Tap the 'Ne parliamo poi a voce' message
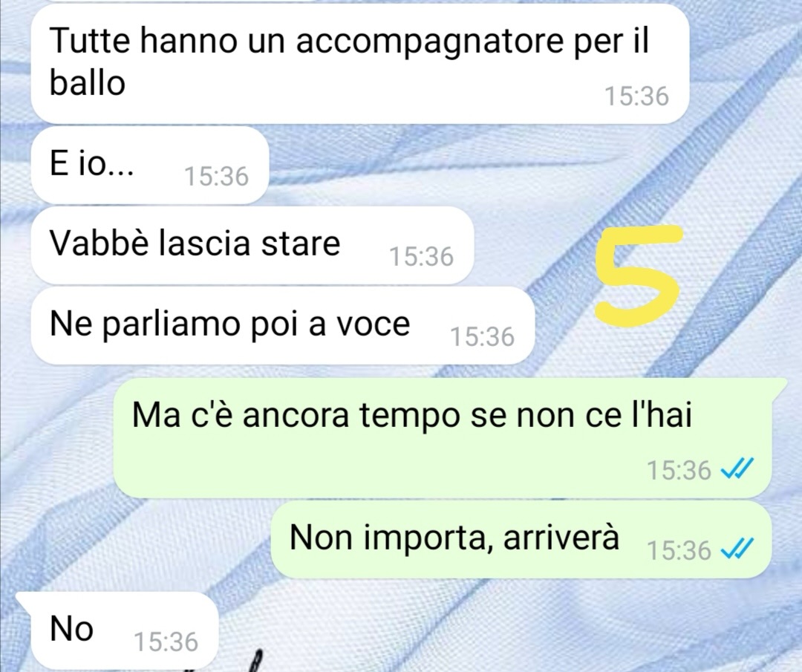 [282, 326]
